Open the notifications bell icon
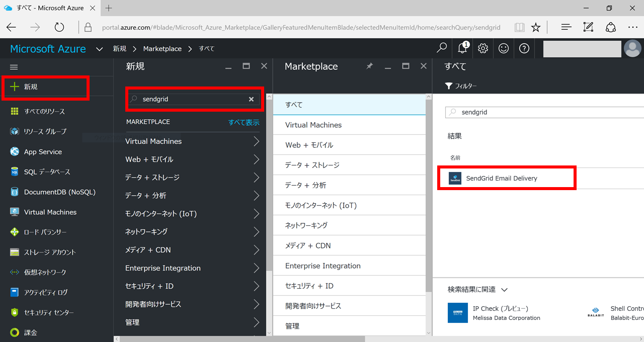 coord(463,48)
